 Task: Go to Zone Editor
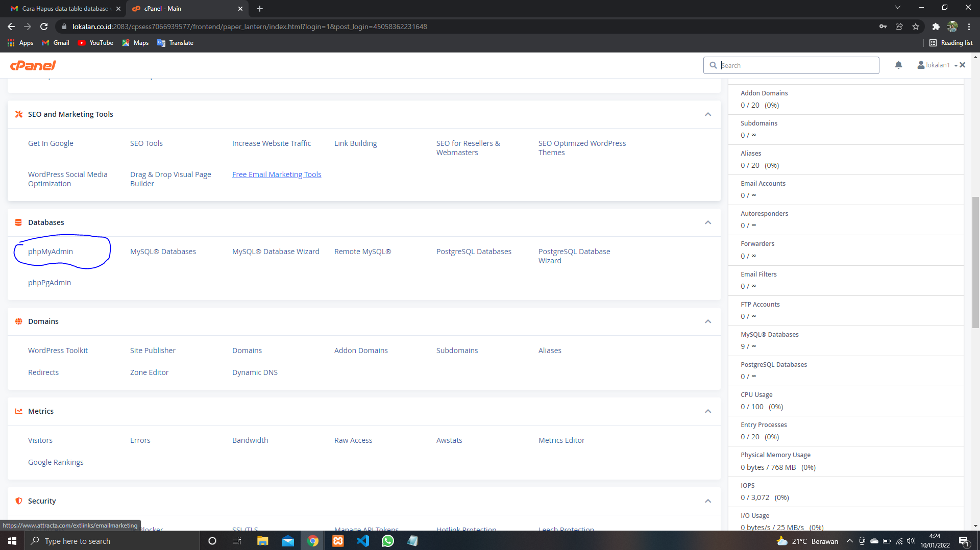pyautogui.click(x=149, y=372)
